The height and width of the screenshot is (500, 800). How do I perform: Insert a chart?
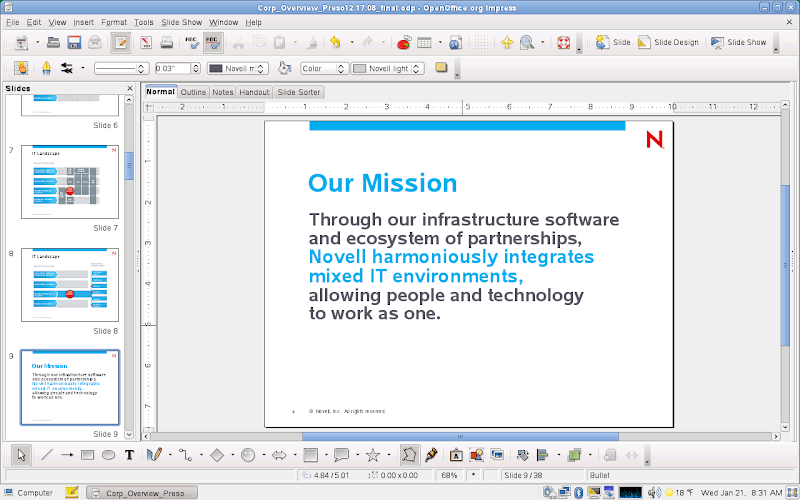[x=404, y=43]
